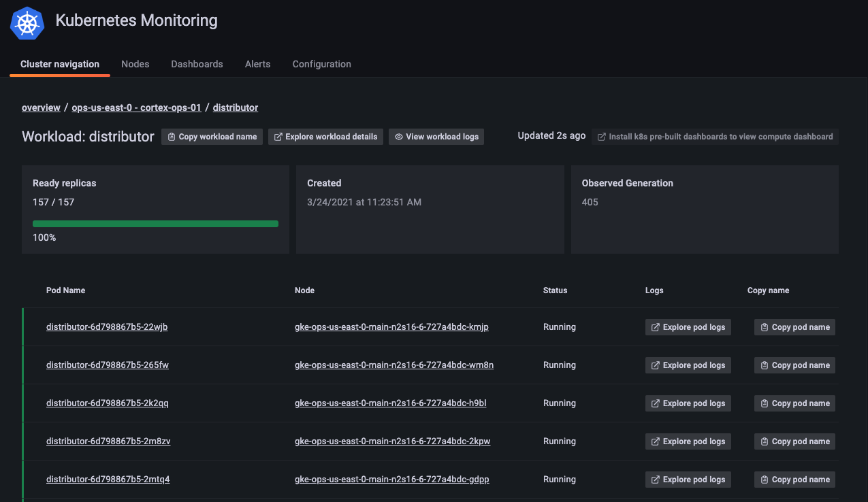This screenshot has height=502, width=868.
Task: Open the Dashboards tab
Action: point(197,64)
